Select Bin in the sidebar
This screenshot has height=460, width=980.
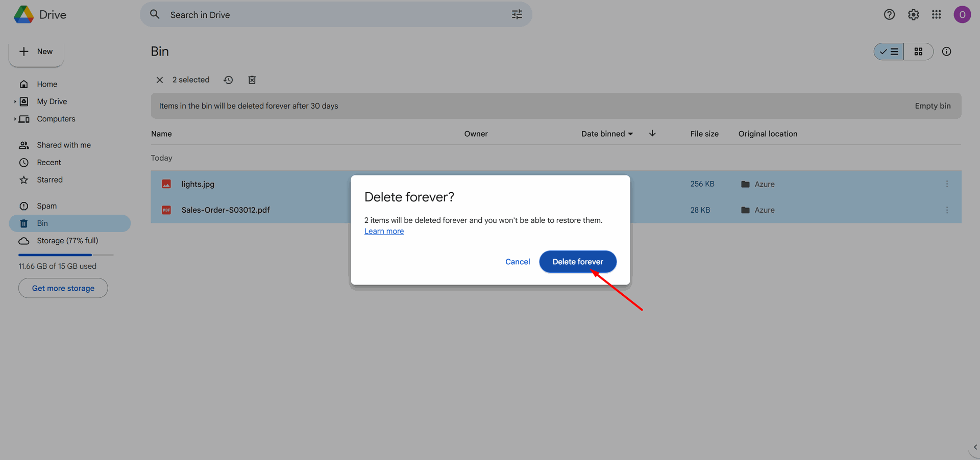[x=70, y=223]
